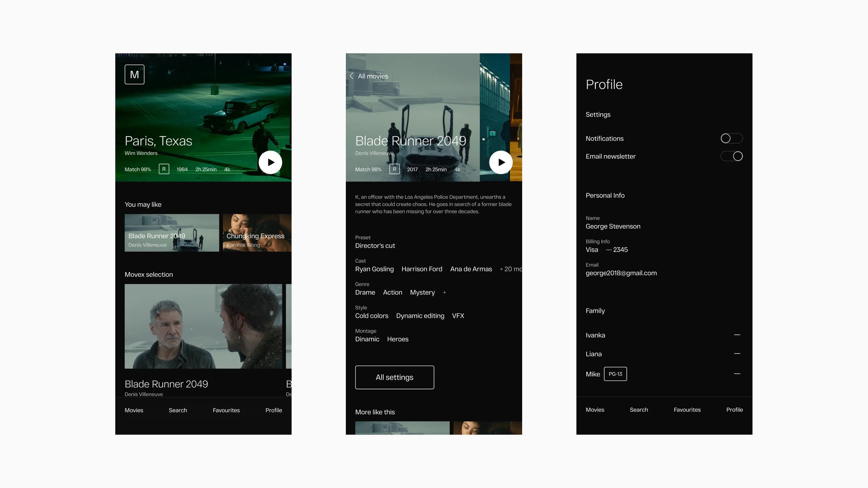Screen dimensions: 868x488
Task: Click the R rating badge on Blade Runner 2049
Action: point(394,169)
